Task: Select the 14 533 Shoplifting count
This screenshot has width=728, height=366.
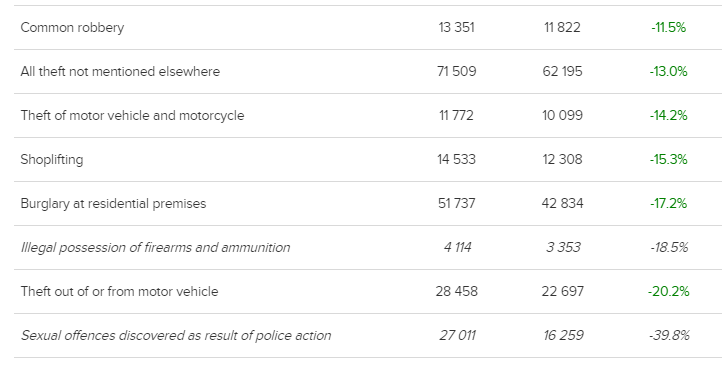Action: [x=456, y=159]
